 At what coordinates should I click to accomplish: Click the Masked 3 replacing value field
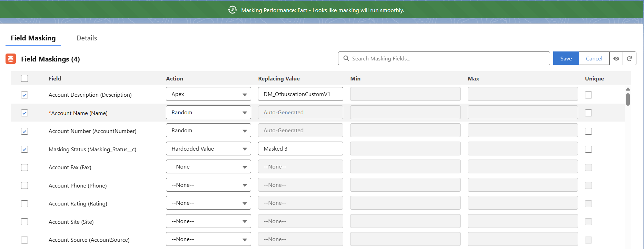pos(300,149)
